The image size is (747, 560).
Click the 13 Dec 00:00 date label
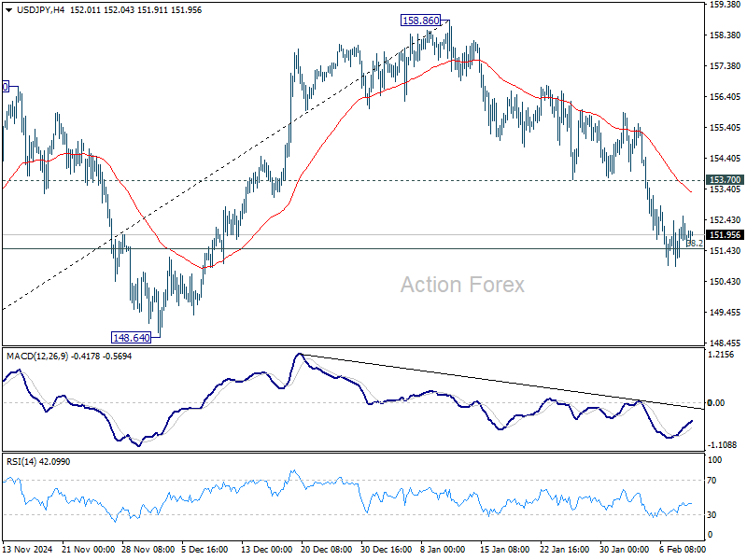click(x=267, y=549)
